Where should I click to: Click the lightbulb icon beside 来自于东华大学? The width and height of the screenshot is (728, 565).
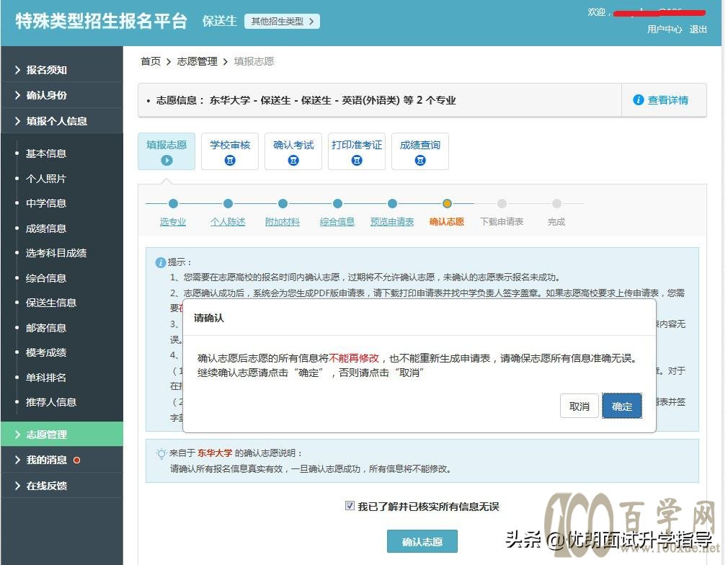[161, 453]
